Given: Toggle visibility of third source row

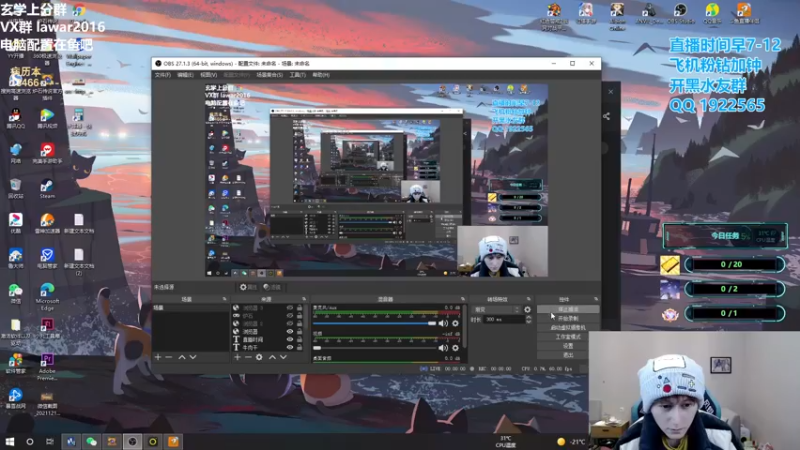Looking at the screenshot, I should click(x=290, y=323).
